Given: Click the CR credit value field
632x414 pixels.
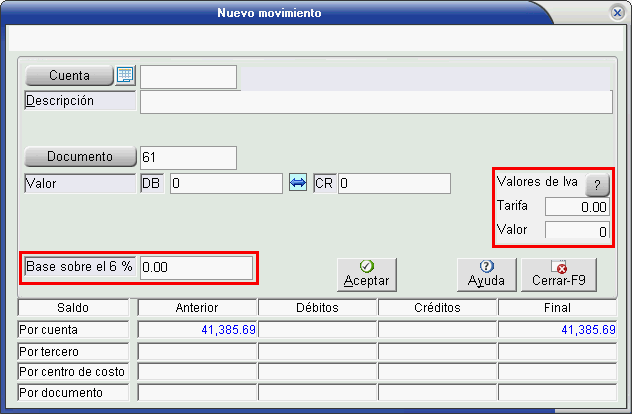Looking at the screenshot, I should tap(394, 184).
